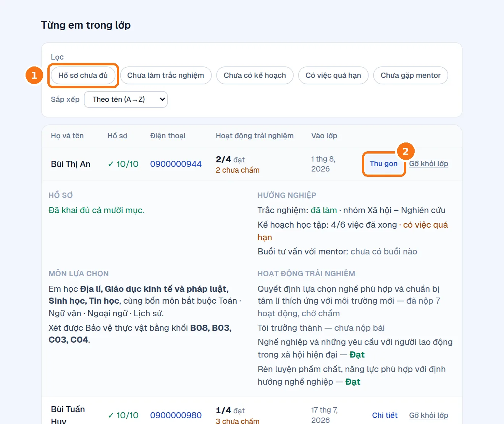Viewport: 504px width, 424px height.
Task: Open phone link 0900000980
Action: pyautogui.click(x=176, y=415)
